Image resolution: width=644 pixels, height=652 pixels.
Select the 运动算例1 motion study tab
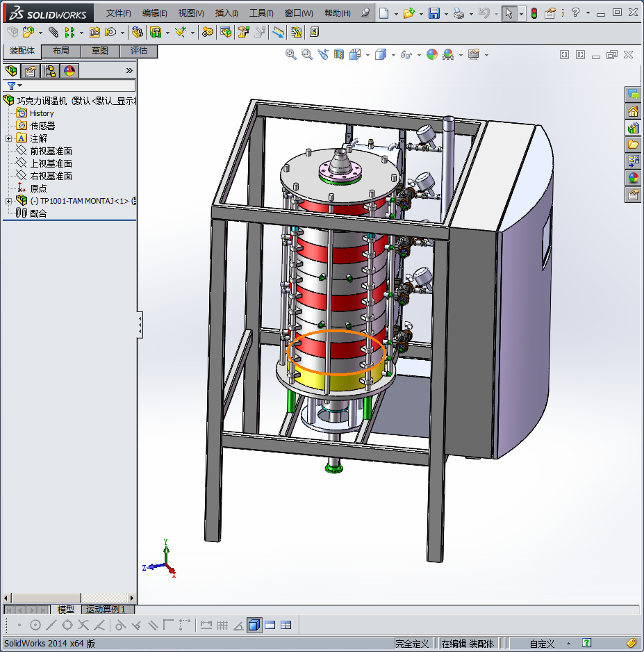(106, 609)
